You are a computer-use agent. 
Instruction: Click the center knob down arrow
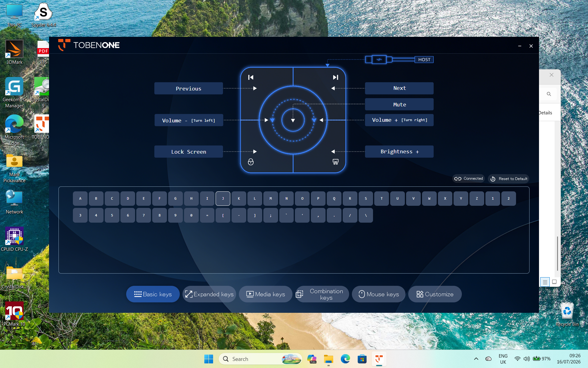(293, 120)
